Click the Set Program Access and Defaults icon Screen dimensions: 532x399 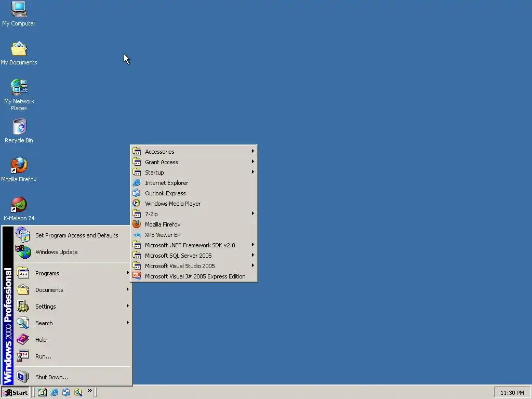(x=23, y=235)
